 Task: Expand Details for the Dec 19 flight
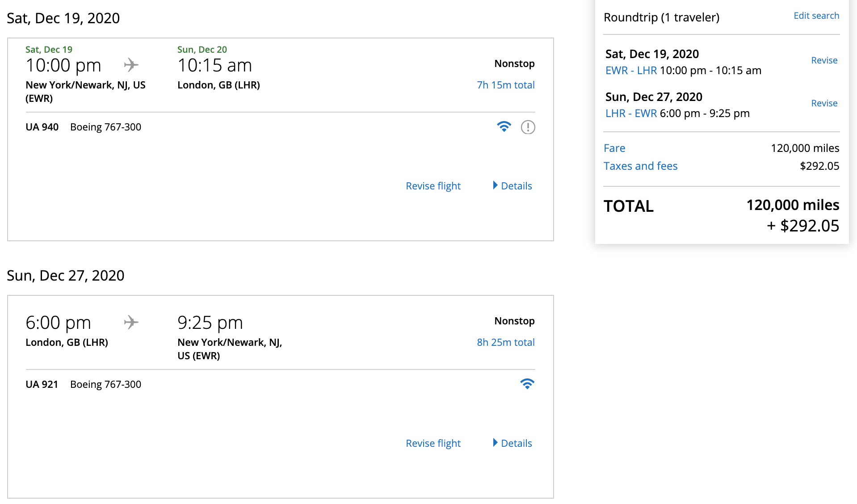(513, 186)
